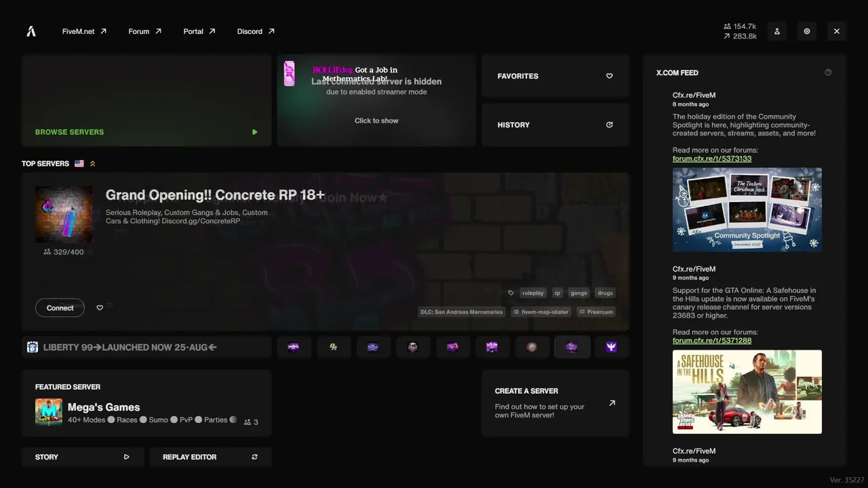868x488 pixels.
Task: Click the FiveM logo in the top bar
Action: [x=31, y=31]
